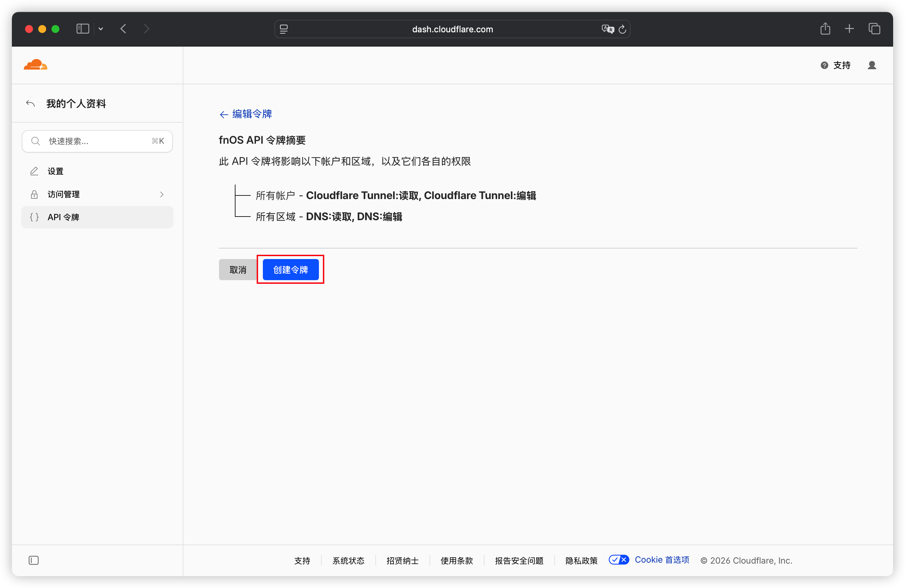905x588 pixels.
Task: Reload the page with refresh icon
Action: tap(622, 29)
